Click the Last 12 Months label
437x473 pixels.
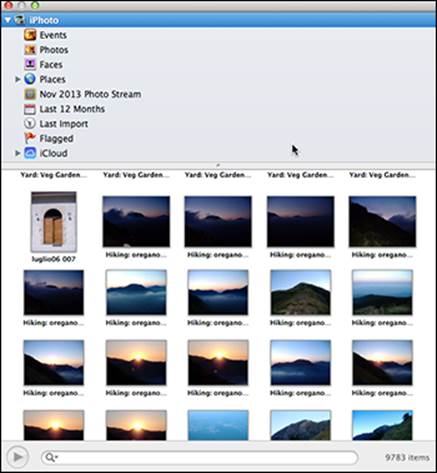tap(72, 109)
